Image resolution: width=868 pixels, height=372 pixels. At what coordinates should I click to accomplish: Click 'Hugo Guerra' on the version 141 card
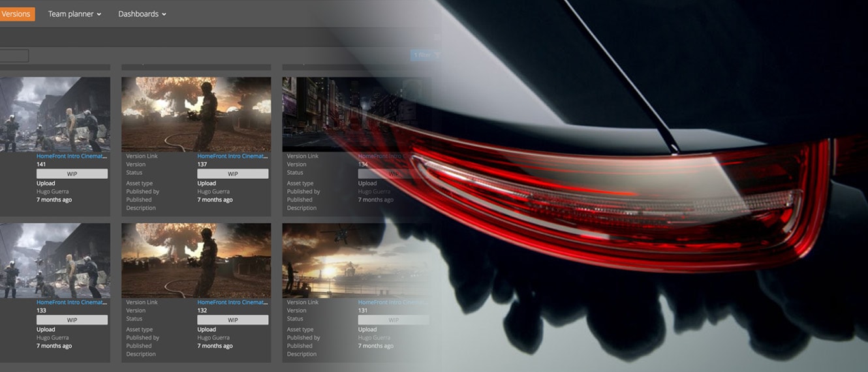[52, 192]
